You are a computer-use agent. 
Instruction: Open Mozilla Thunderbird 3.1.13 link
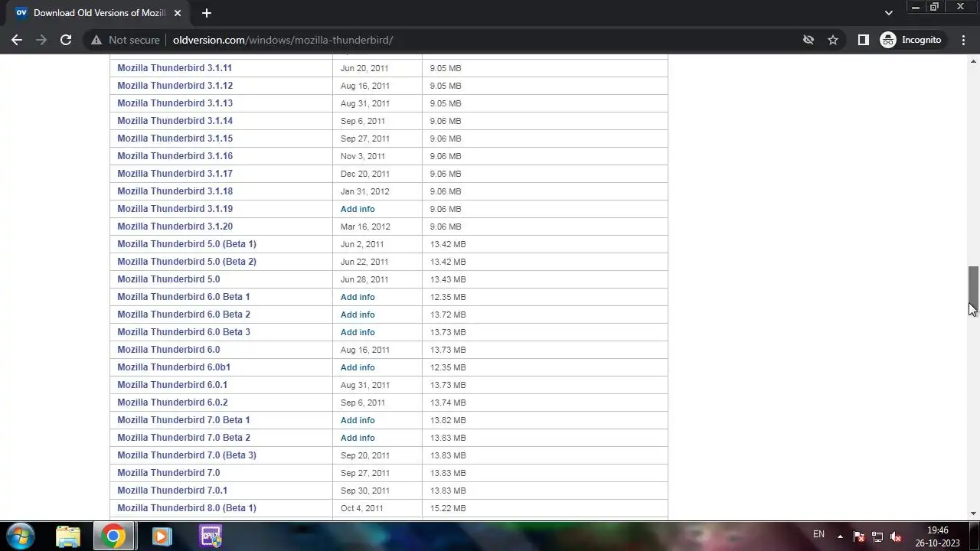pos(175,103)
